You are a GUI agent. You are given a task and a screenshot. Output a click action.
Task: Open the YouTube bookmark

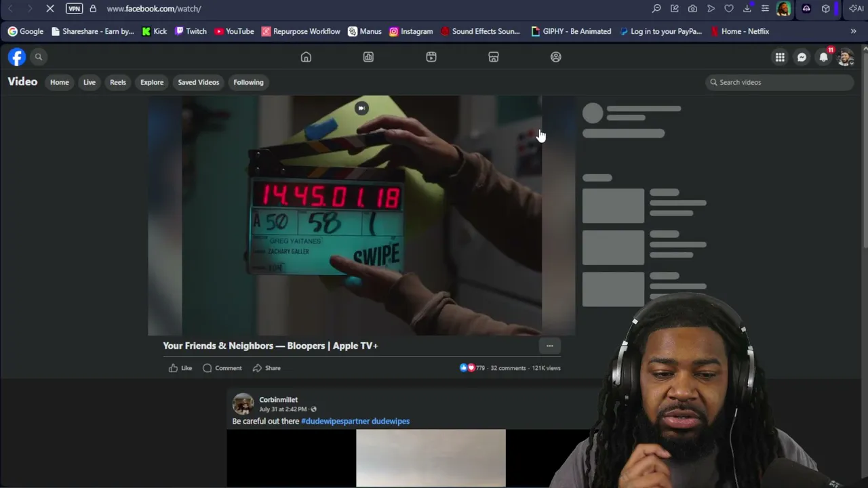tap(234, 31)
